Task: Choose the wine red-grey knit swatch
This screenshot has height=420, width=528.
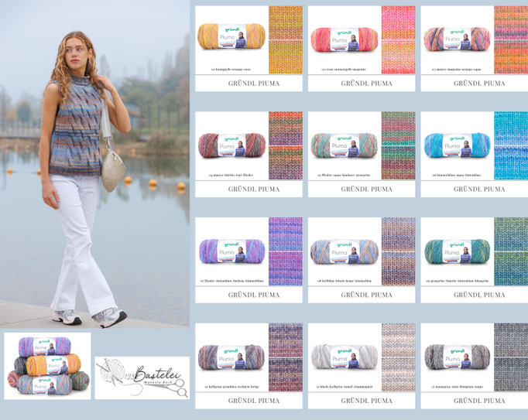Action: pos(286,357)
